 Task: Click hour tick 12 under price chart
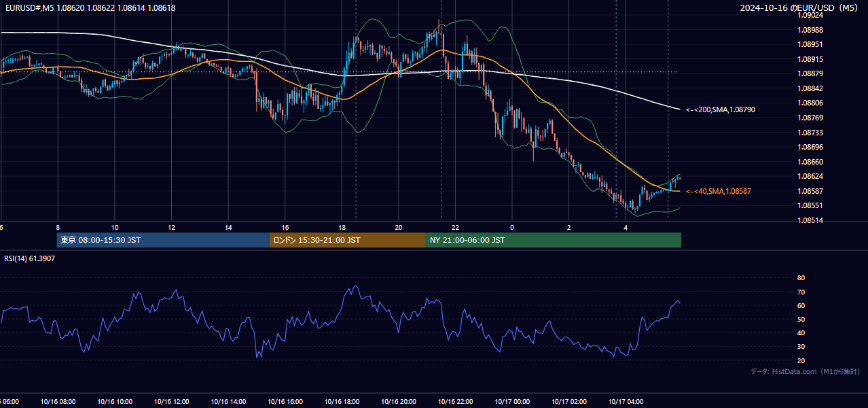[x=171, y=228]
